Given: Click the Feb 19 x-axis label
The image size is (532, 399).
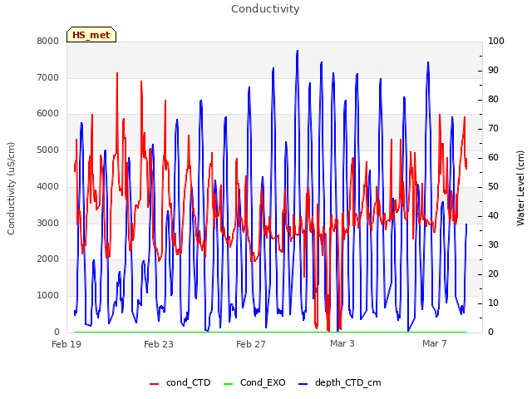Looking at the screenshot, I should (x=66, y=344).
